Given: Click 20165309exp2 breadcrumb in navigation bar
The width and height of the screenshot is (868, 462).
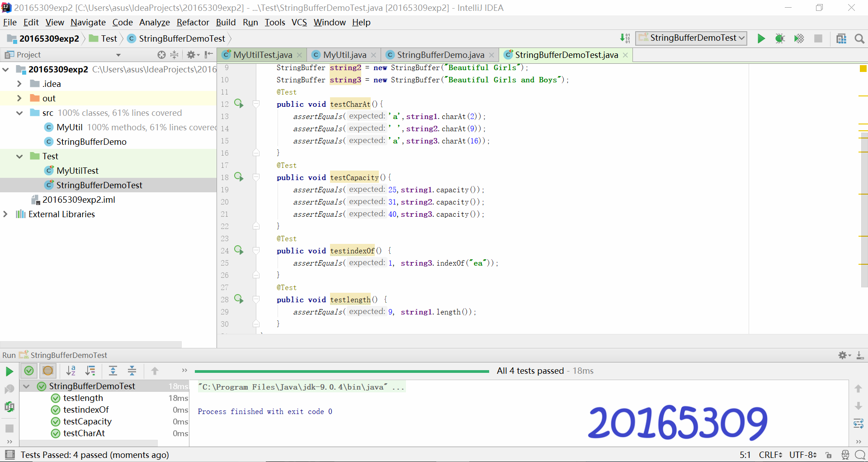Looking at the screenshot, I should pos(43,38).
